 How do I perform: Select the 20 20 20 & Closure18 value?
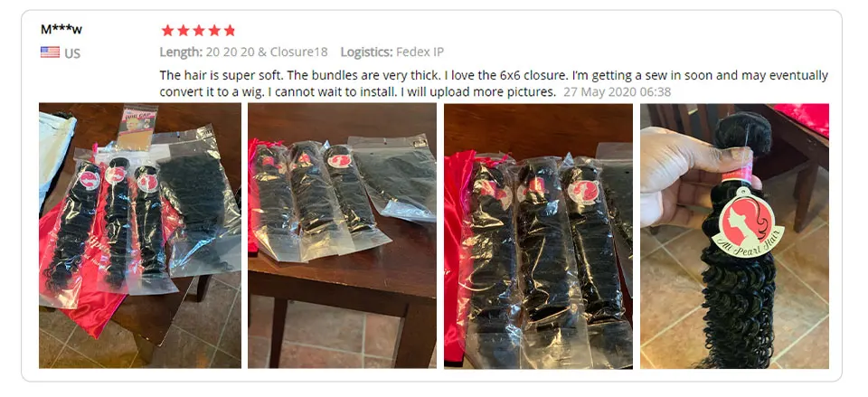coord(267,52)
